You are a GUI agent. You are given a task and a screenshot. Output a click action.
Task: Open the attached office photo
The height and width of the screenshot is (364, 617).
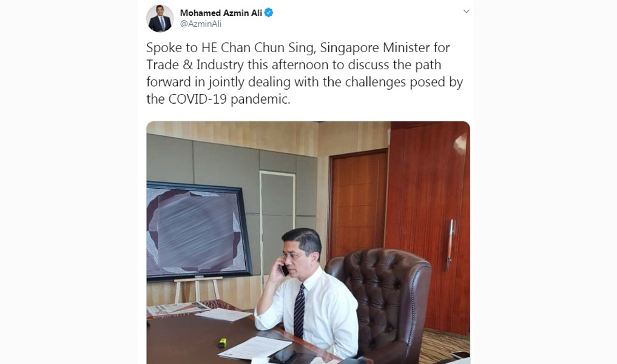coord(308,243)
